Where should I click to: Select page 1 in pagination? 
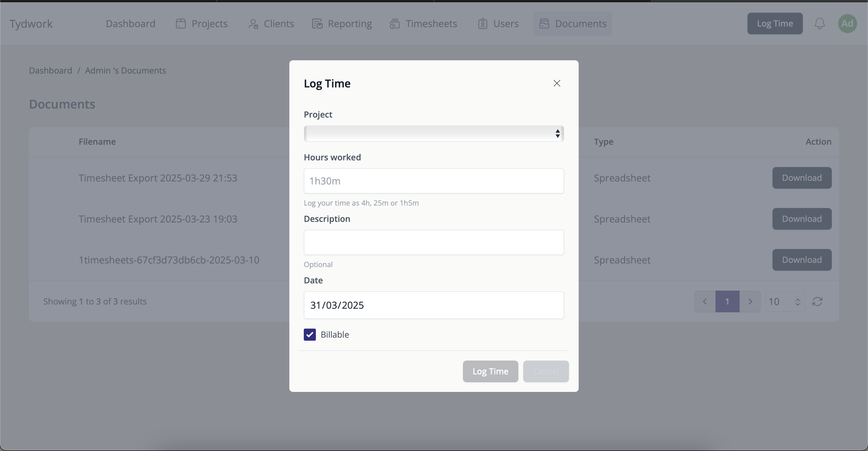(727, 301)
